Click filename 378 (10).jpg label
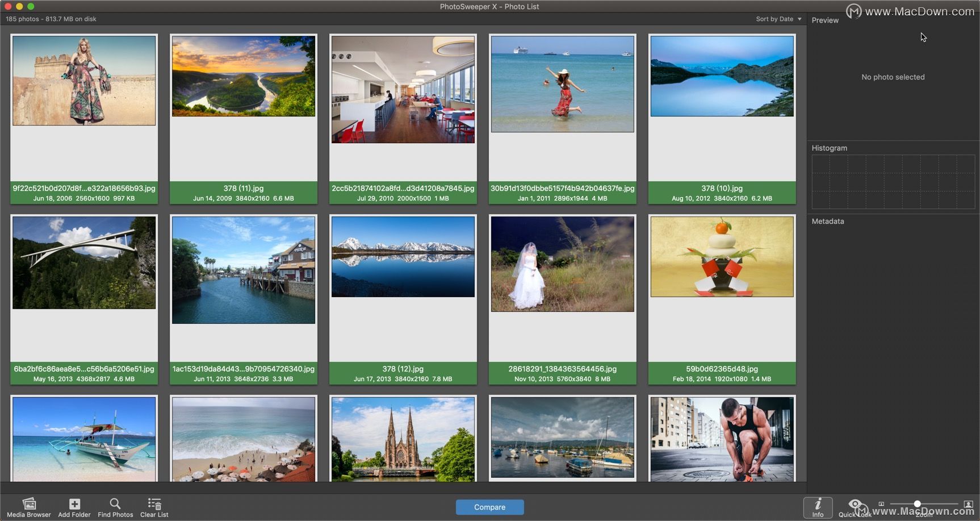 (x=722, y=188)
